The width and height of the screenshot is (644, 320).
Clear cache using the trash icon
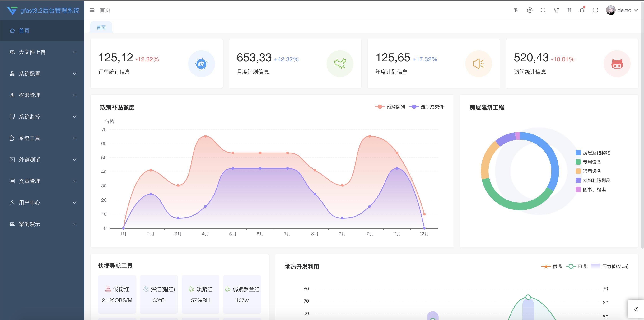pyautogui.click(x=569, y=10)
